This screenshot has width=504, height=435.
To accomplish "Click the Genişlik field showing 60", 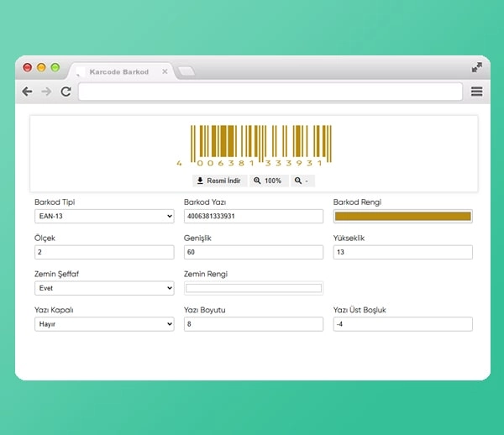I will [x=254, y=252].
